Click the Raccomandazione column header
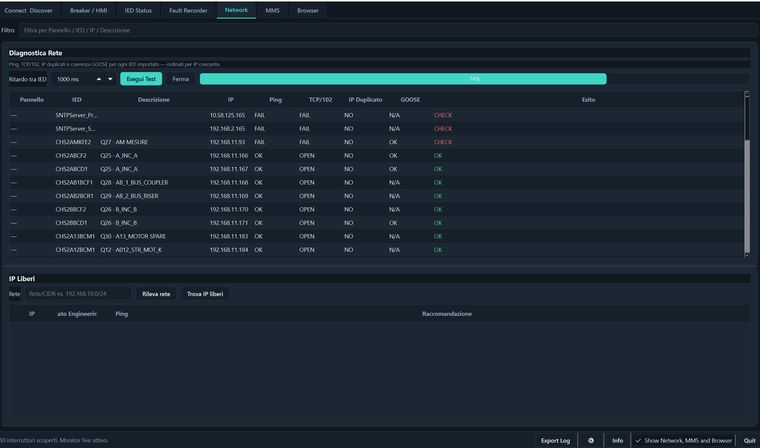 pyautogui.click(x=446, y=314)
